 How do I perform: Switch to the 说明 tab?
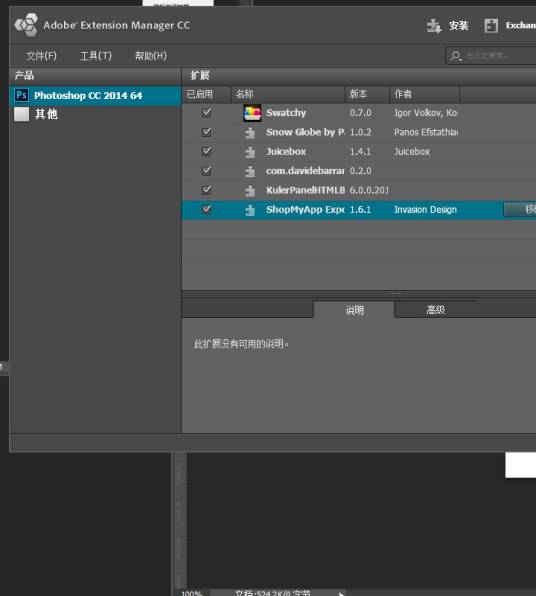[354, 310]
